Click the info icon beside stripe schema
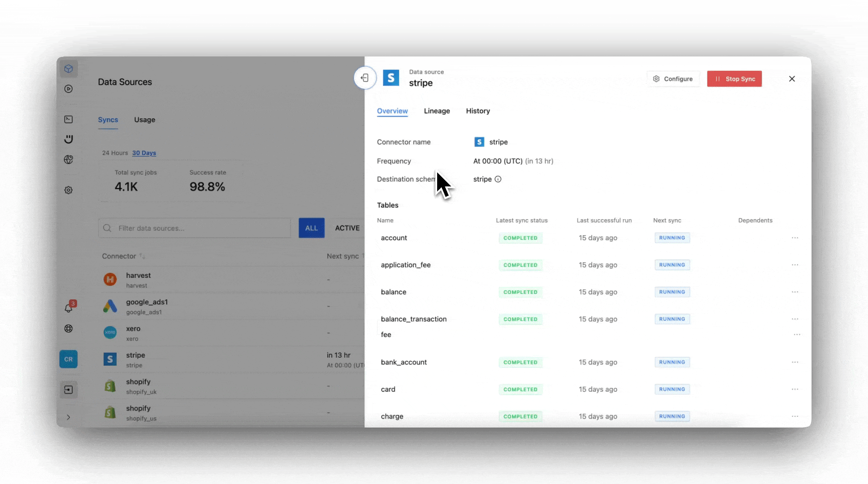868x484 pixels. pos(498,179)
